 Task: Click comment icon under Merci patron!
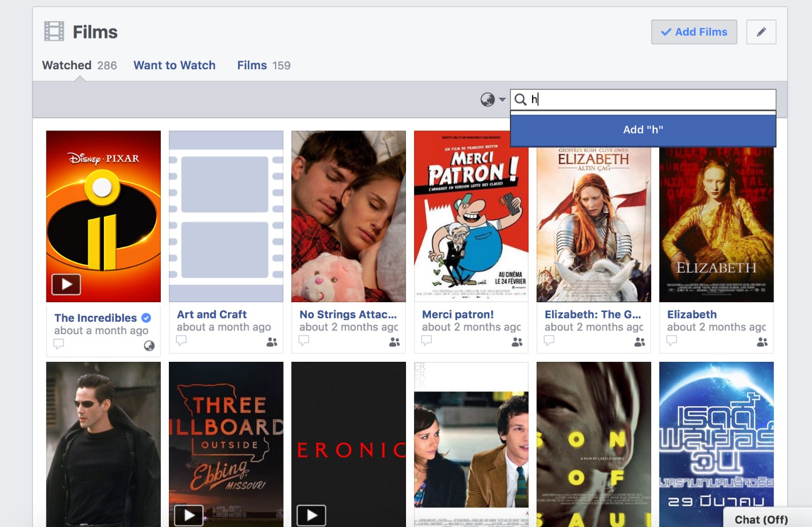(427, 340)
